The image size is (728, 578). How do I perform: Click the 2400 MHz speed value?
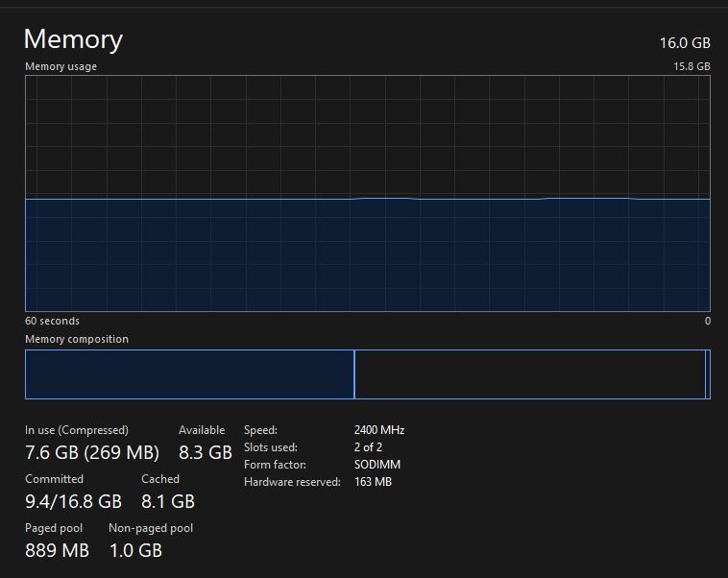379,430
